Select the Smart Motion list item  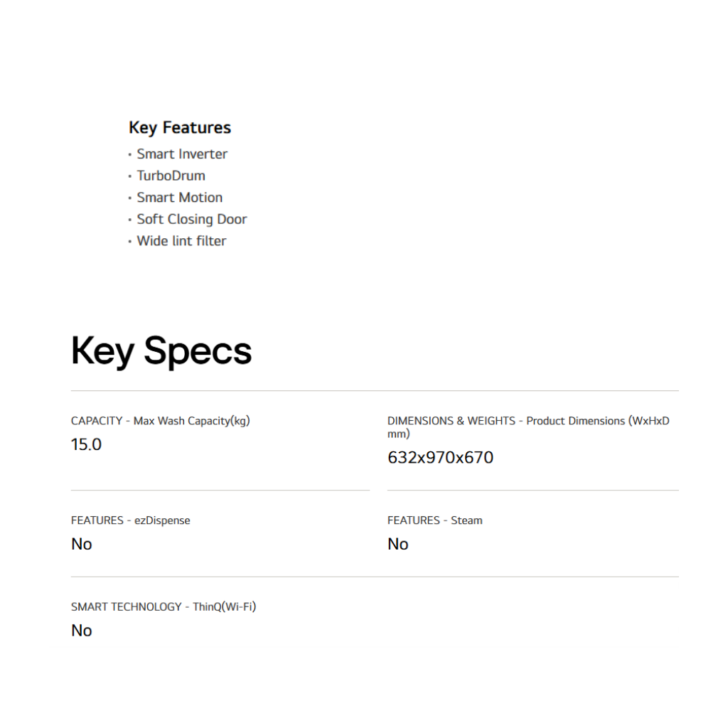(x=179, y=198)
